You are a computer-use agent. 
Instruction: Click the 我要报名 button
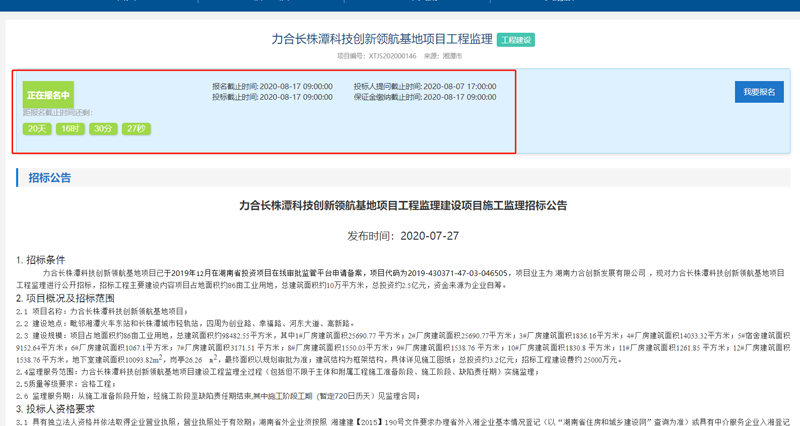coord(759,92)
